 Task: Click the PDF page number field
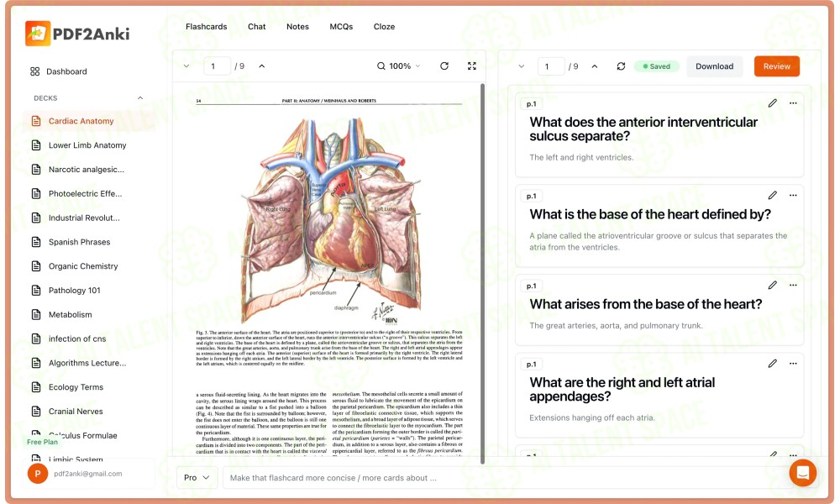[x=217, y=66]
